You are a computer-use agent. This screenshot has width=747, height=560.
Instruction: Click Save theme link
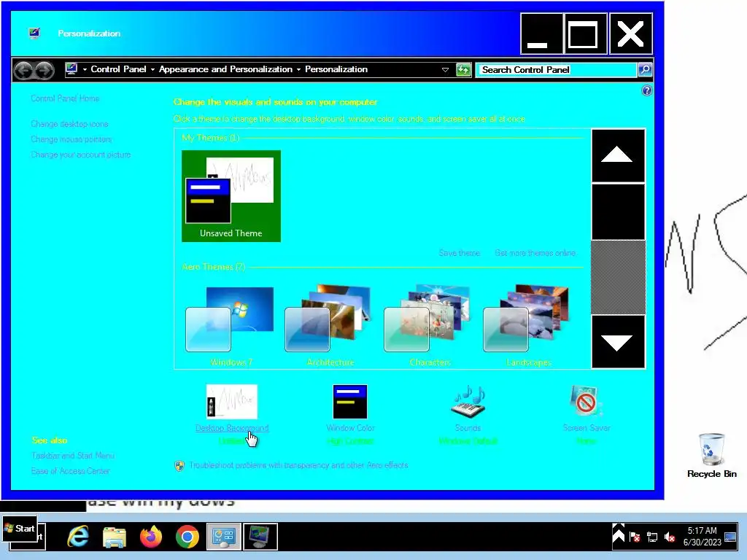460,253
